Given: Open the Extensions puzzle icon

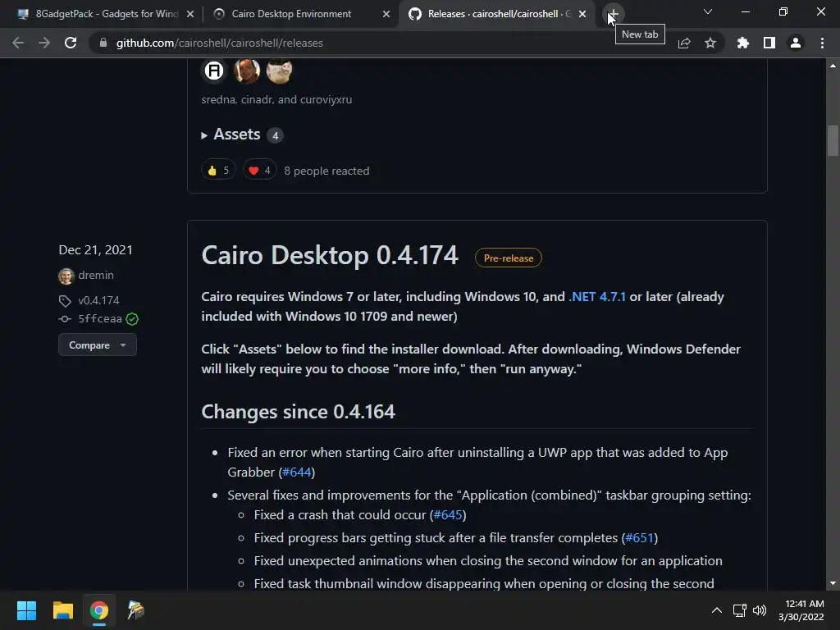Looking at the screenshot, I should [743, 43].
